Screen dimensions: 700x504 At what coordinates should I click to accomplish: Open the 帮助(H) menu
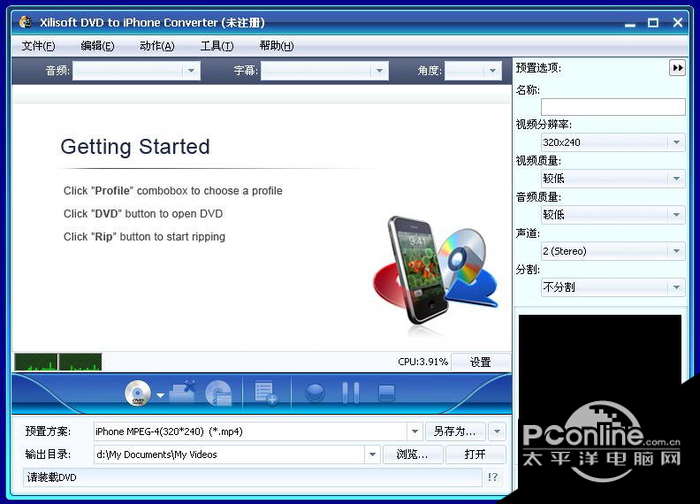276,46
